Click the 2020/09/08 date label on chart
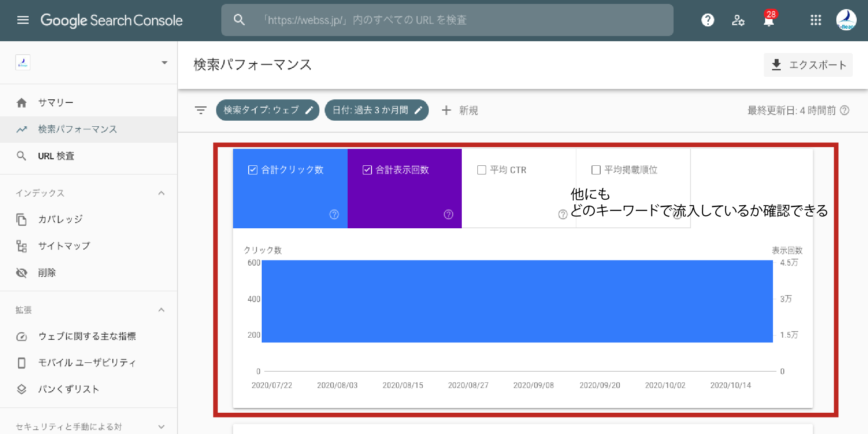 (534, 385)
